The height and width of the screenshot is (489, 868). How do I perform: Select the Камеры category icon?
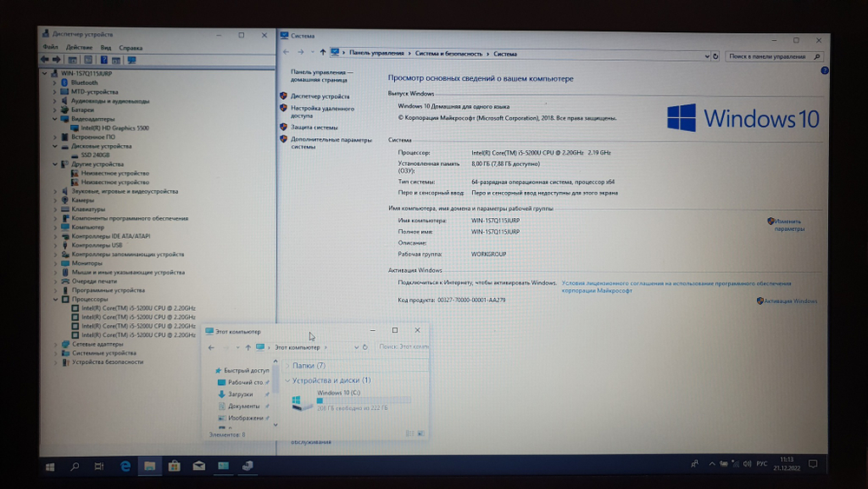click(65, 200)
